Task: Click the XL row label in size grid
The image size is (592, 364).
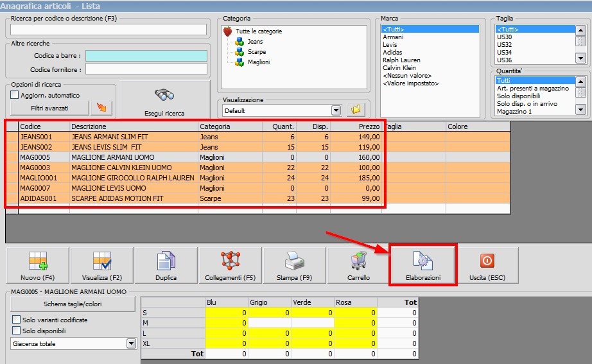Action: pos(173,343)
